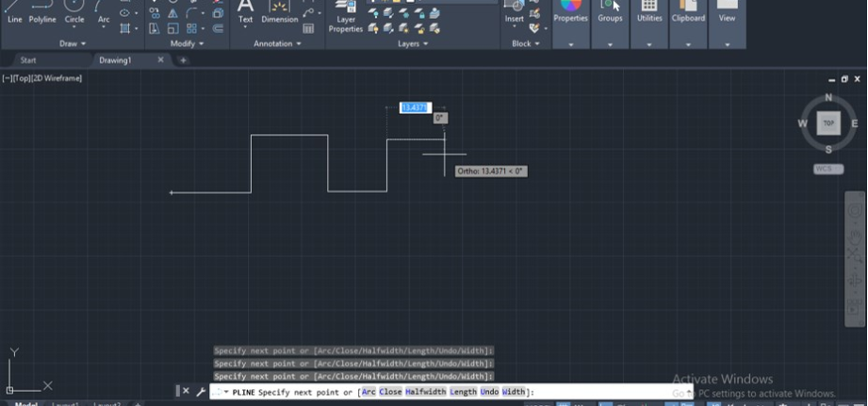The width and height of the screenshot is (868, 406).
Task: Click the Stretch tool in Modify panel
Action: tap(155, 28)
